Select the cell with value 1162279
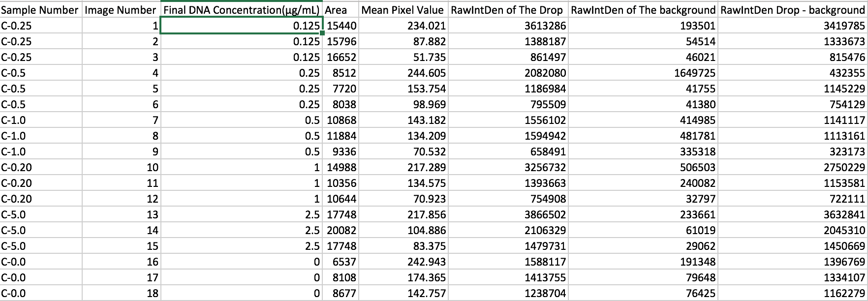The width and height of the screenshot is (868, 301). click(792, 293)
